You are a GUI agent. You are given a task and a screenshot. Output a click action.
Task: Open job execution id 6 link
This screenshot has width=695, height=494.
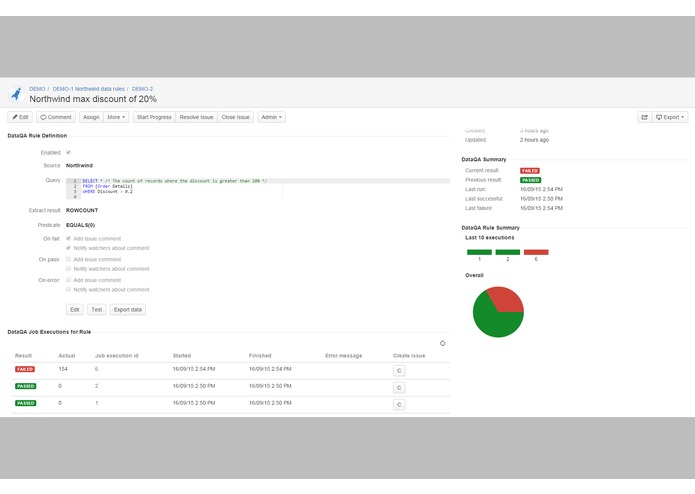point(96,369)
